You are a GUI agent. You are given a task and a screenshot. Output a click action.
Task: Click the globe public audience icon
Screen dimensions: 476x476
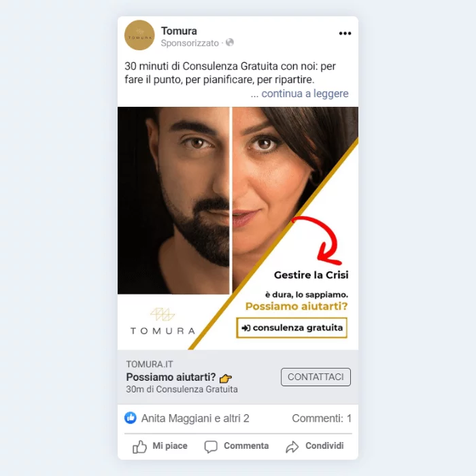(x=230, y=42)
